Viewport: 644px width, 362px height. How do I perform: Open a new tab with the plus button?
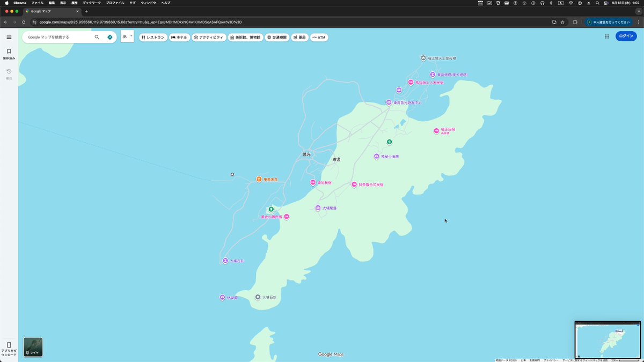click(x=86, y=11)
